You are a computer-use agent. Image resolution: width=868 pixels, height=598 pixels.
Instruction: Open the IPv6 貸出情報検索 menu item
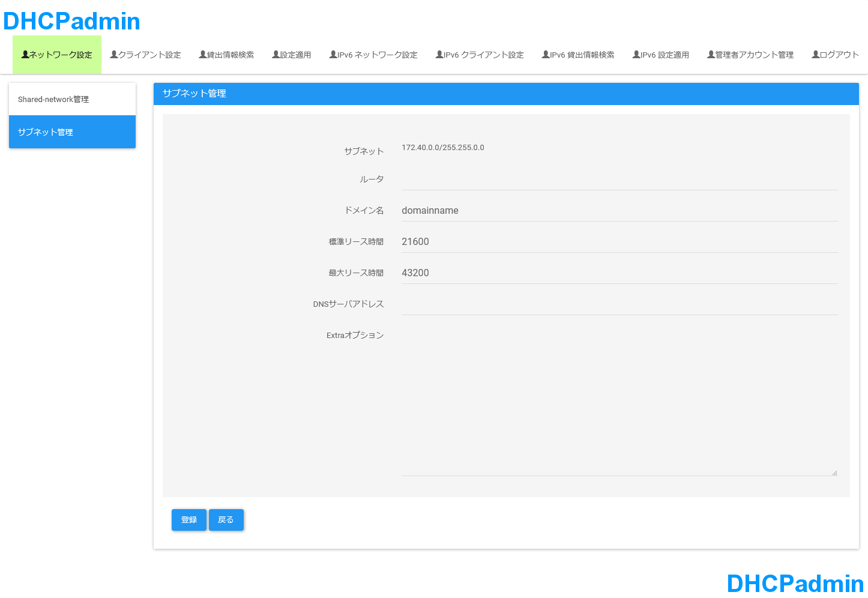[x=578, y=55]
